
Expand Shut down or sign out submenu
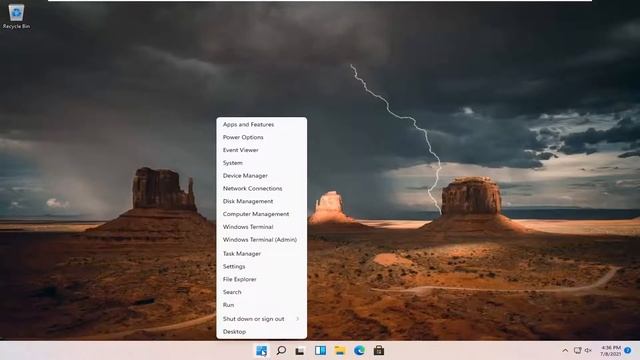click(x=262, y=319)
